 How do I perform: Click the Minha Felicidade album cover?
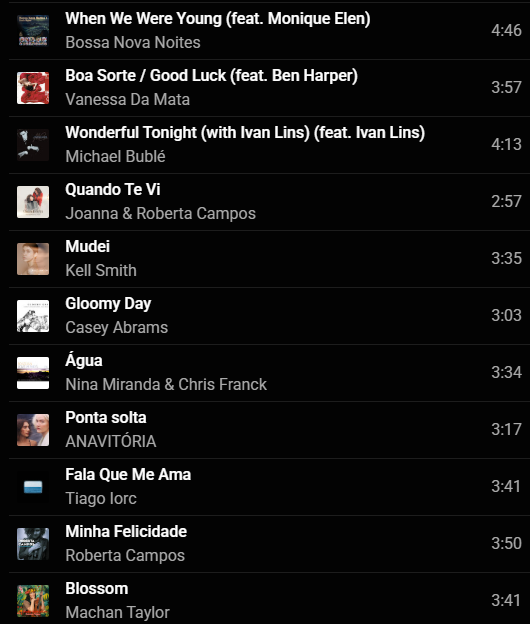click(33, 544)
